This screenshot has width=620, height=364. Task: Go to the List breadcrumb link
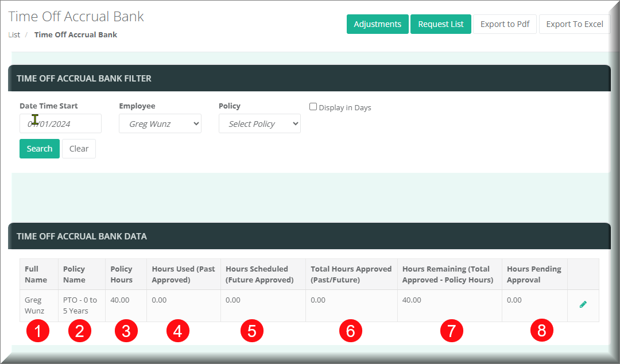(x=14, y=34)
